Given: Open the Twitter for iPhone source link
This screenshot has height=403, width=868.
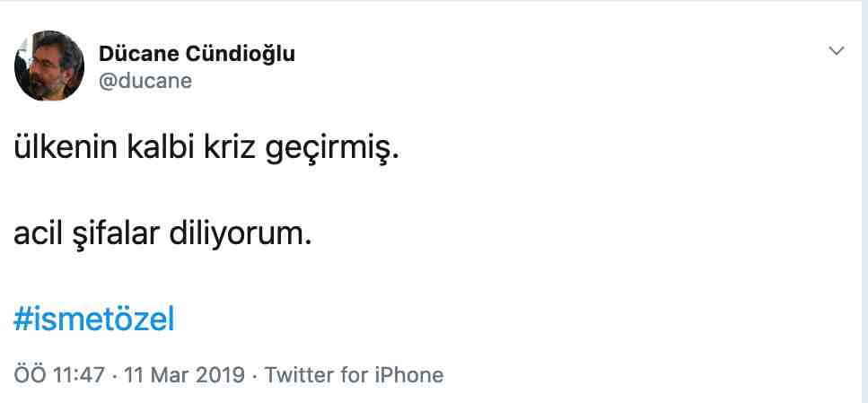Looking at the screenshot, I should (x=354, y=375).
